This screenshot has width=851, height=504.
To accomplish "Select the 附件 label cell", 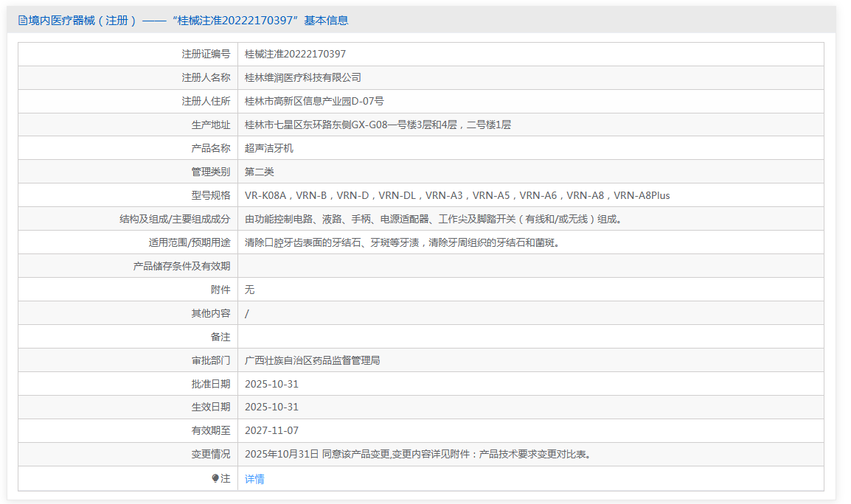I will tap(128, 290).
